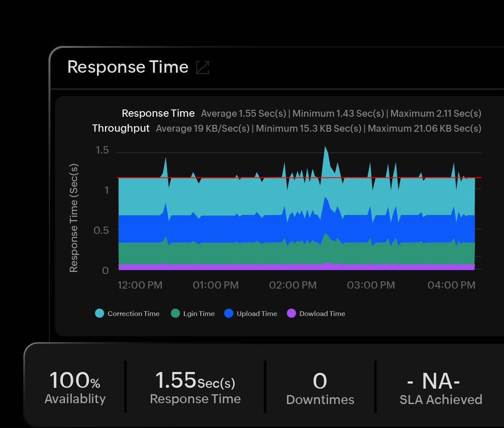Click the Correction Time legend swatch
The image size is (504, 428).
(x=99, y=313)
